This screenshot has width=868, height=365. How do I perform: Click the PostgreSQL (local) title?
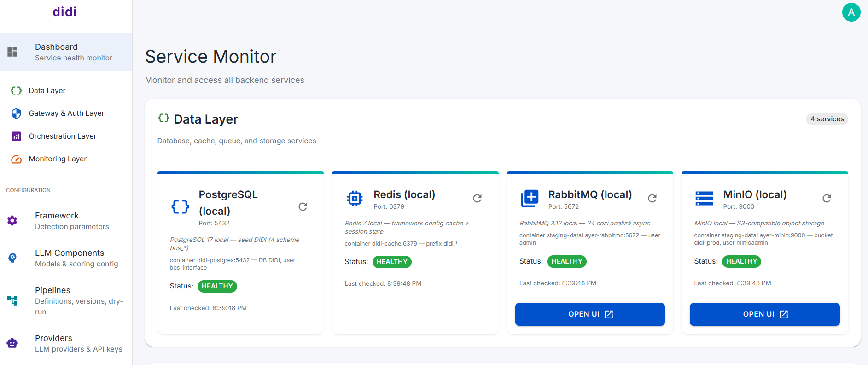(228, 203)
